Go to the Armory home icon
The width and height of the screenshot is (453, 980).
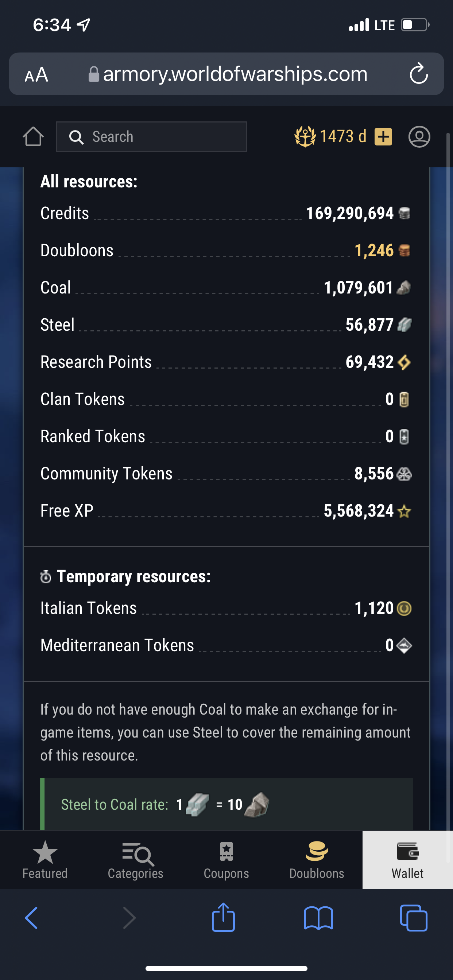point(33,137)
